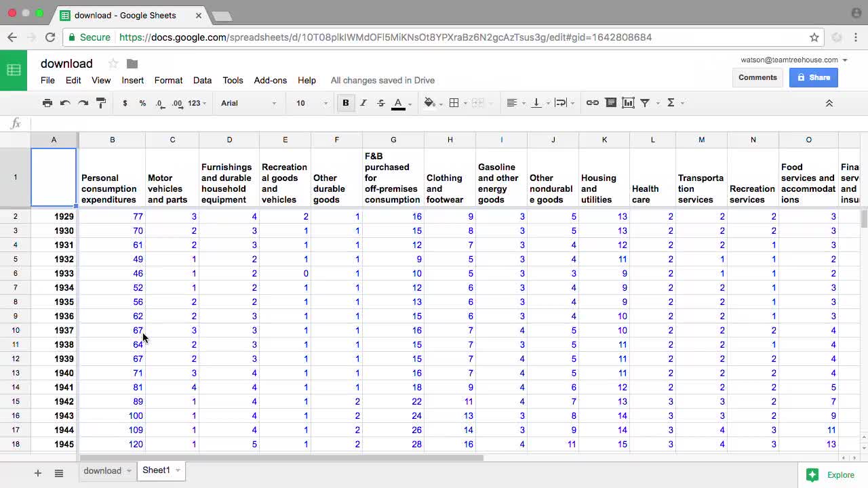Image resolution: width=868 pixels, height=488 pixels.
Task: Select the Paint format tool
Action: click(100, 102)
